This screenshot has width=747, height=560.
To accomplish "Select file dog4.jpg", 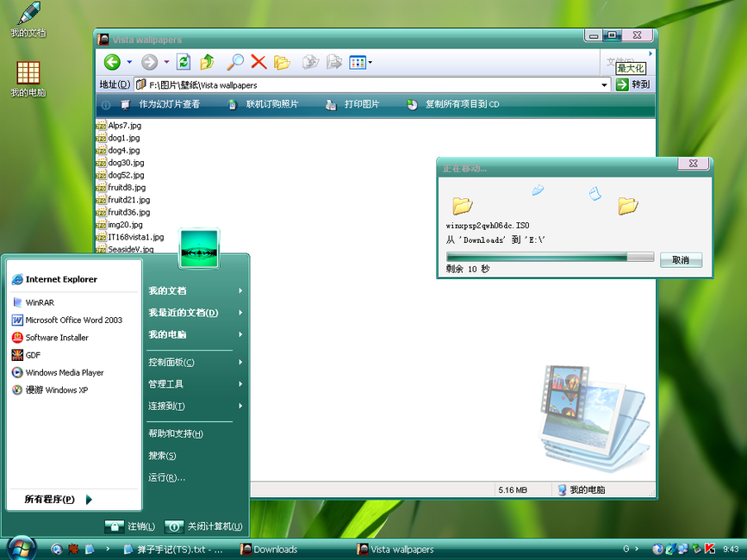I will 118,150.
